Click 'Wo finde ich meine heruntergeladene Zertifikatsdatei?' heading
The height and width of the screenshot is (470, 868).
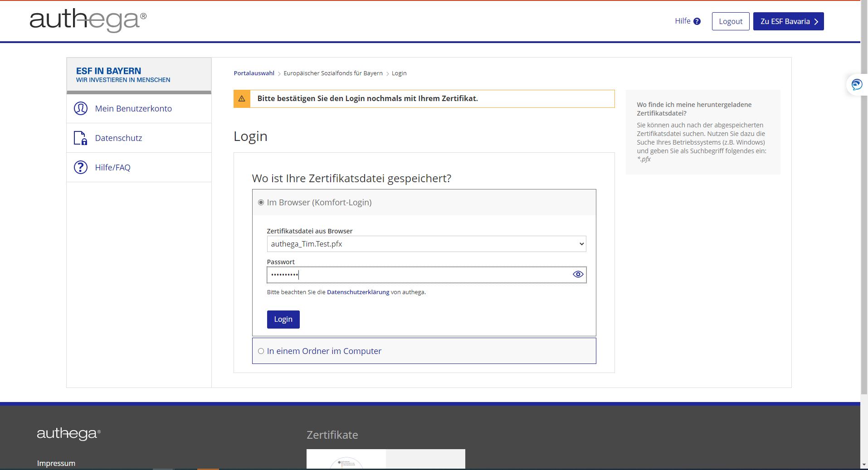click(x=694, y=109)
